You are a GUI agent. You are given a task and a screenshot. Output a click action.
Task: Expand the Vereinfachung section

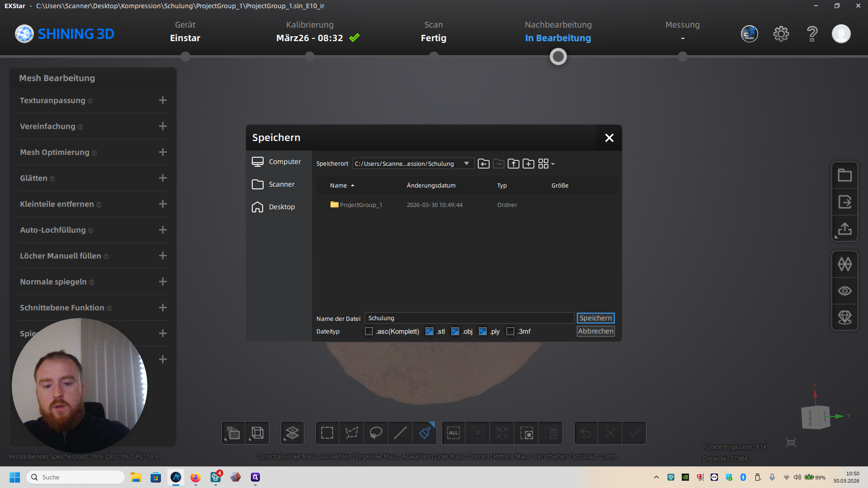[163, 127]
